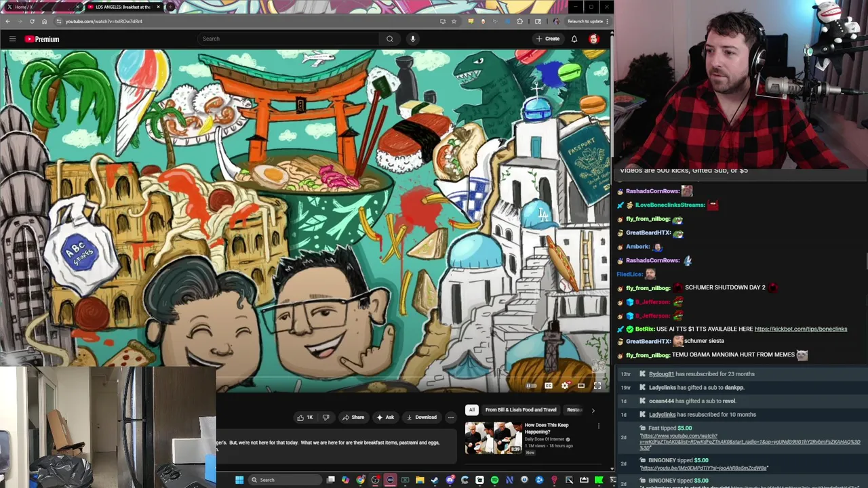The width and height of the screenshot is (868, 488).
Task: Open options menu for recommended video
Action: click(x=598, y=426)
